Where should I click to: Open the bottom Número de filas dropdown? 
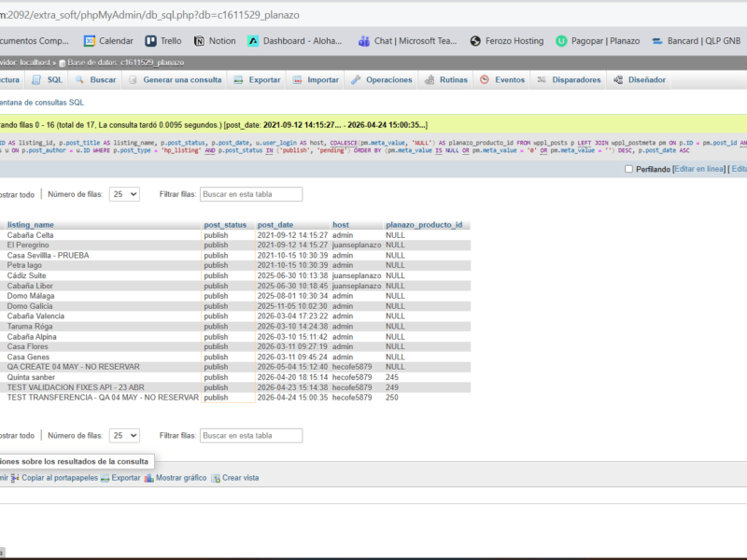[124, 436]
